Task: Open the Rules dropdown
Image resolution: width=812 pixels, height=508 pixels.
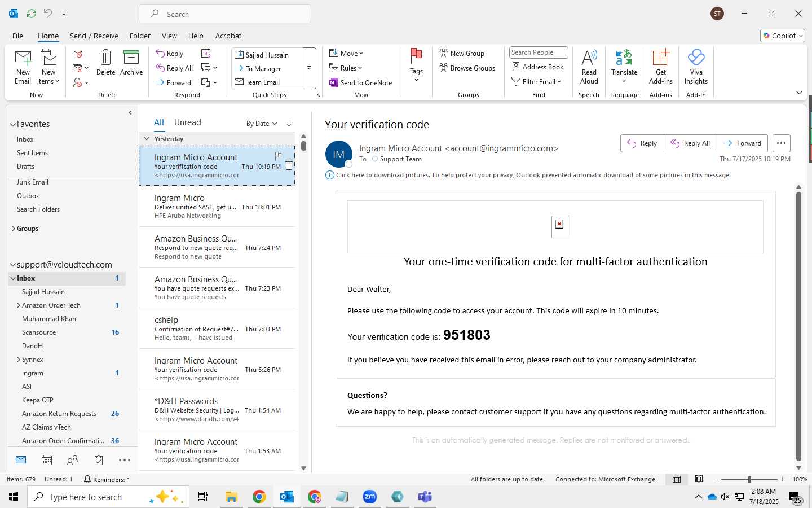Action: (345, 68)
